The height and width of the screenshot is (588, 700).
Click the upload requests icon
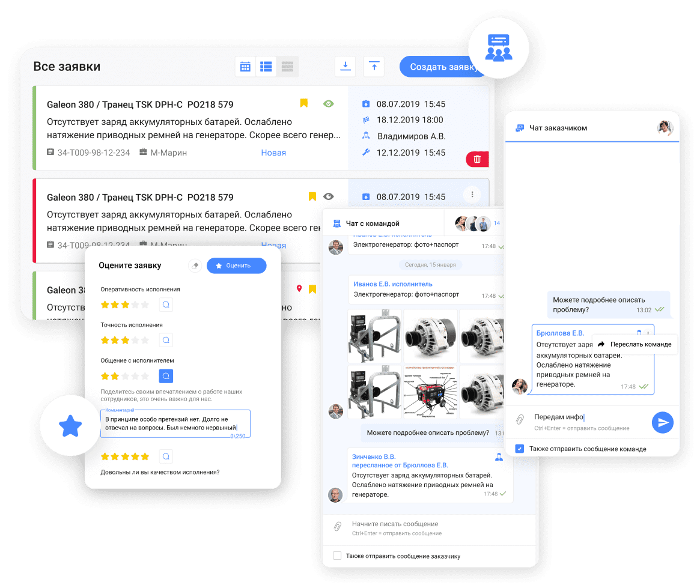click(374, 67)
